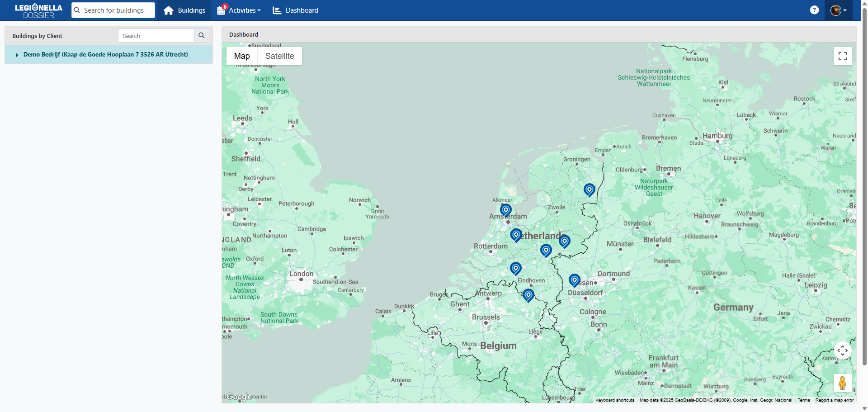
Task: Select the map pin near Eindhoven
Action: tap(515, 268)
